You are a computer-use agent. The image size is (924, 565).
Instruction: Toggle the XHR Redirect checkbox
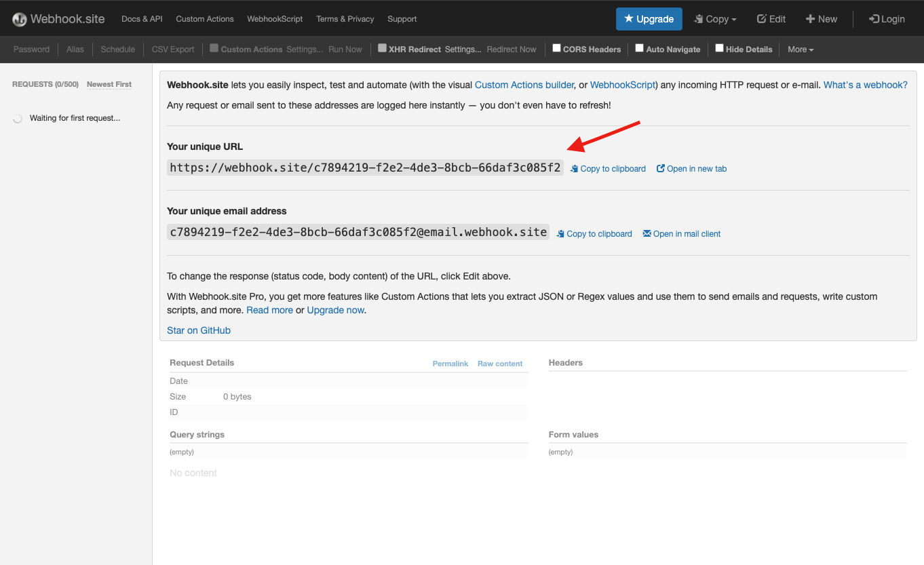tap(383, 48)
